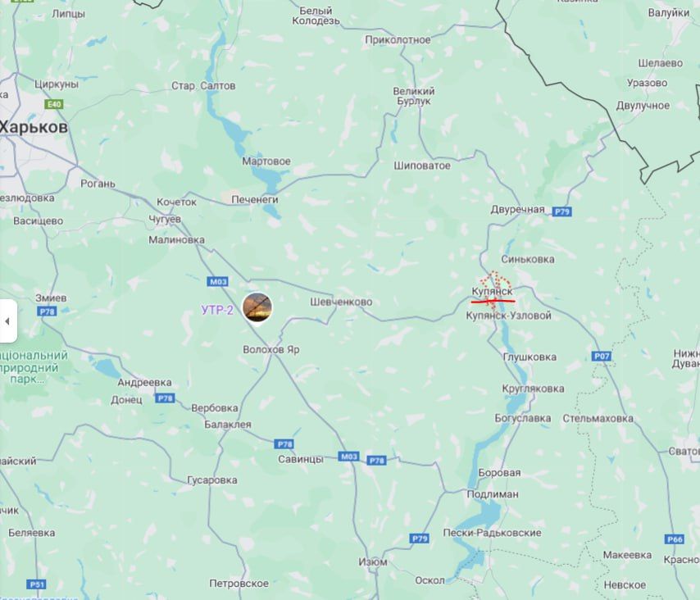
Task: Expand the collapsed side panel arrow
Action: 7,321
